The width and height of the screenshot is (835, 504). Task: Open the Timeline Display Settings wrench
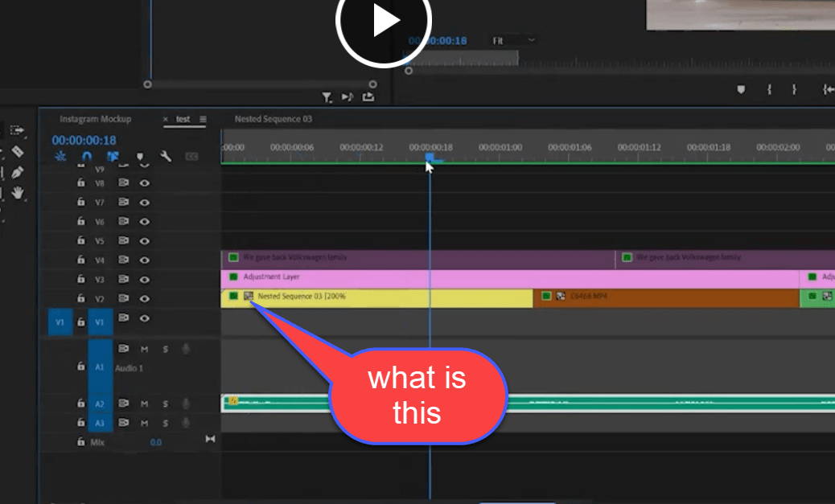167,156
